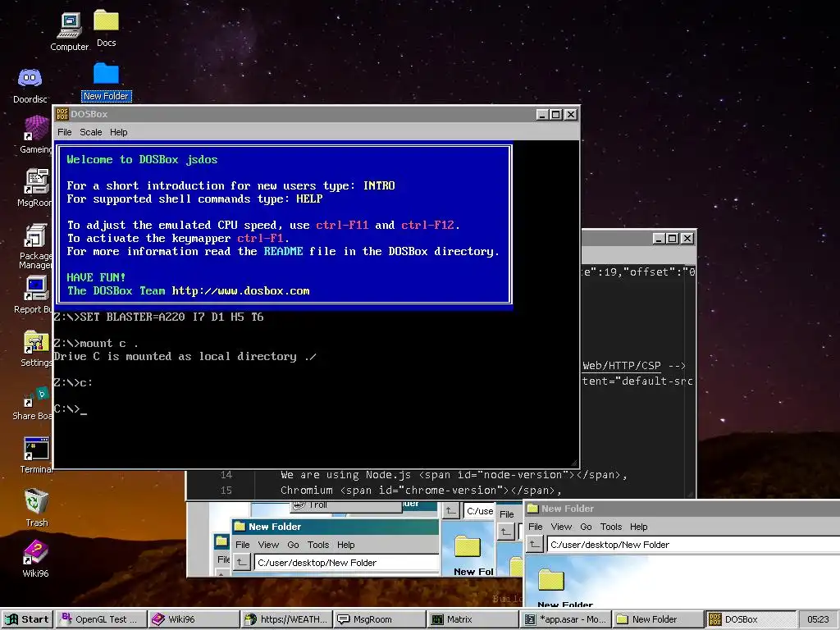The width and height of the screenshot is (840, 630).
Task: Select the blue New Folder desktop icon
Action: pos(106,81)
